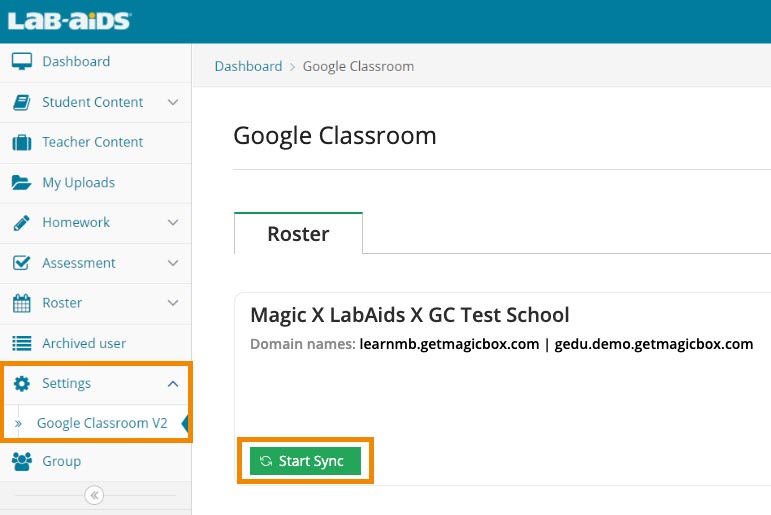The image size is (771, 515).
Task: Click the Teacher Content briefcase icon
Action: (21, 142)
